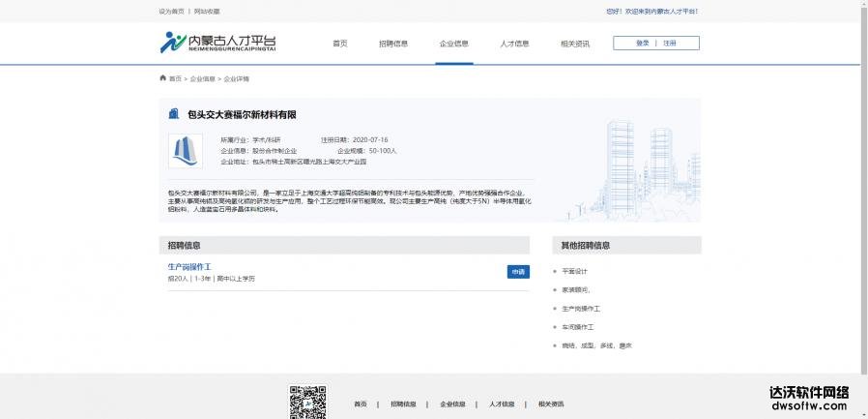Click footer link 首页
This screenshot has width=868, height=419.
coord(361,404)
